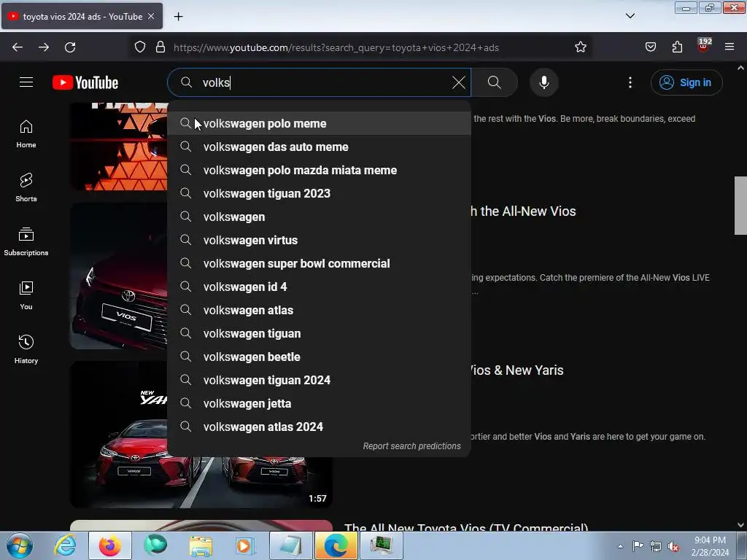Select suggestion volkswagen tiguan 2023

320,193
